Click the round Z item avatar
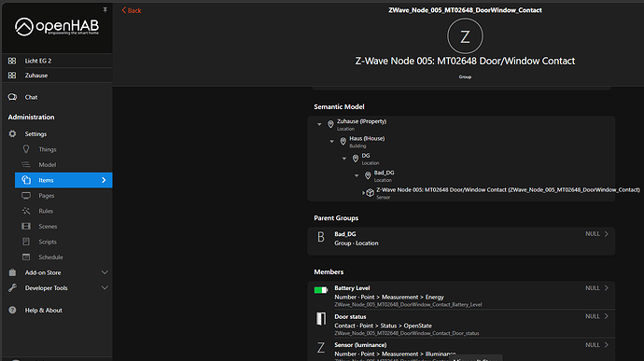Image resolution: width=644 pixels, height=361 pixels. pos(465,36)
